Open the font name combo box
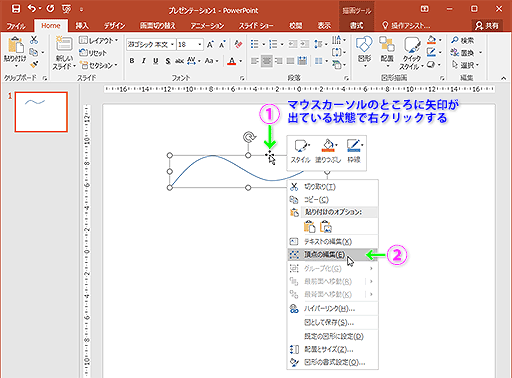The width and height of the screenshot is (512, 378). point(151,44)
